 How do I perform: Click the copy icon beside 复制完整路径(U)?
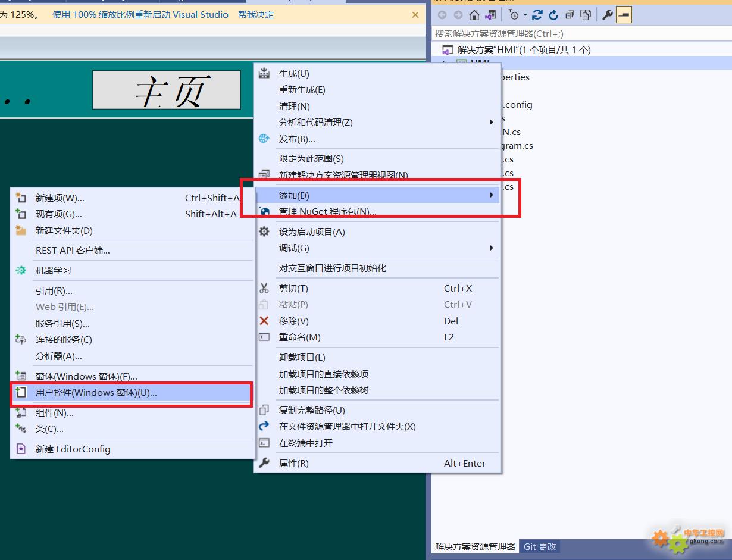point(264,410)
